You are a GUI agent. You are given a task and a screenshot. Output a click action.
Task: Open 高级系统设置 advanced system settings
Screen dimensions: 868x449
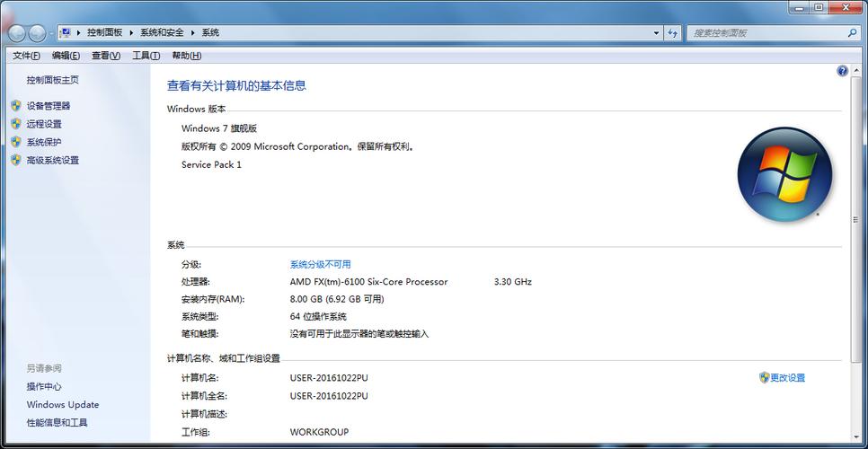[53, 161]
